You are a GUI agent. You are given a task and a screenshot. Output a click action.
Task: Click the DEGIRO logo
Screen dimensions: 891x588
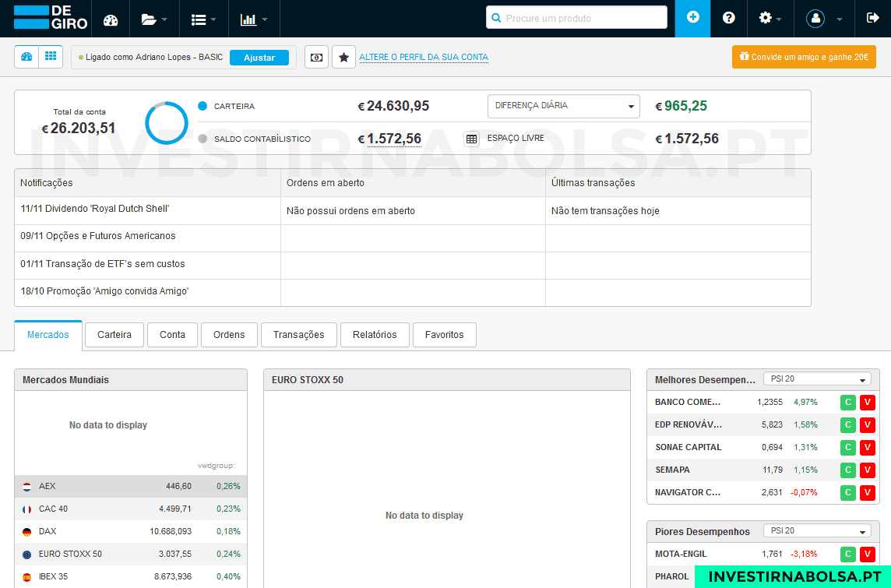click(51, 18)
